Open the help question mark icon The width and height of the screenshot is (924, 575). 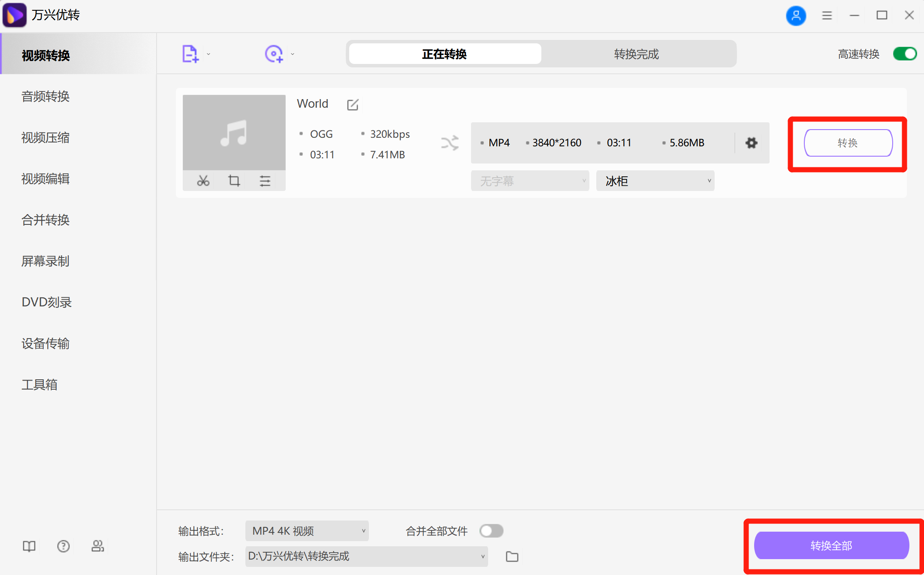point(63,546)
